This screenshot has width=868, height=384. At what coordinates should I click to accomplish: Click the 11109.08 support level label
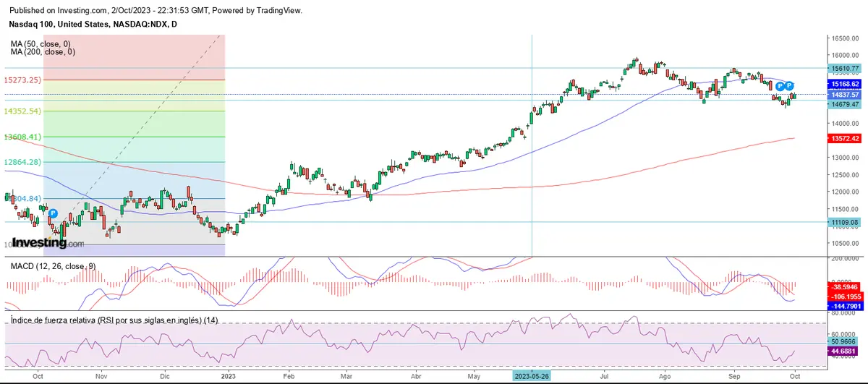coord(845,222)
